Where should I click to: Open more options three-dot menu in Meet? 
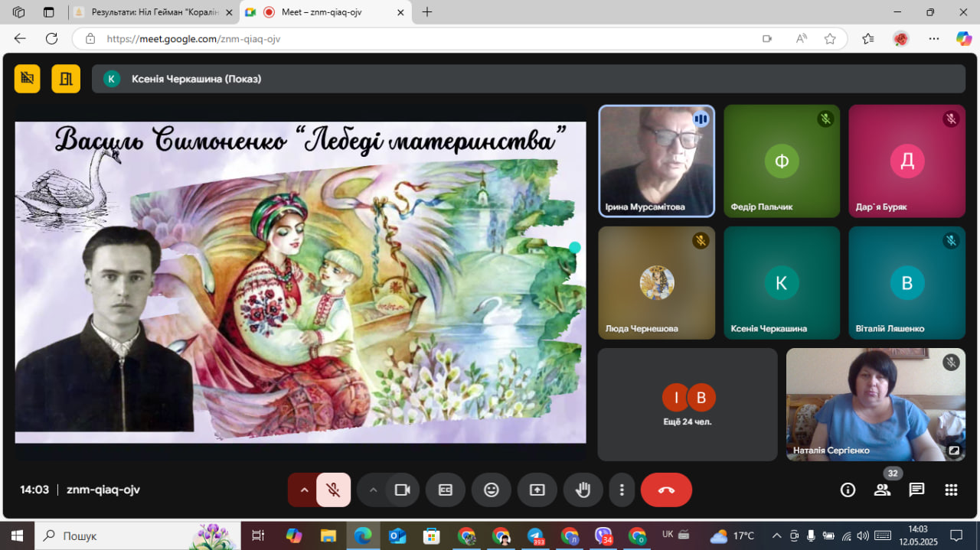pyautogui.click(x=622, y=490)
